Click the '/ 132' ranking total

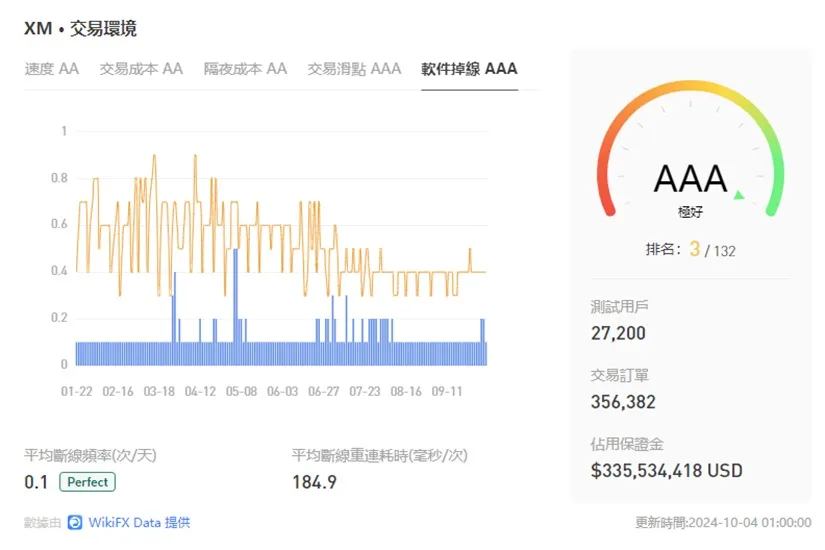click(x=720, y=251)
